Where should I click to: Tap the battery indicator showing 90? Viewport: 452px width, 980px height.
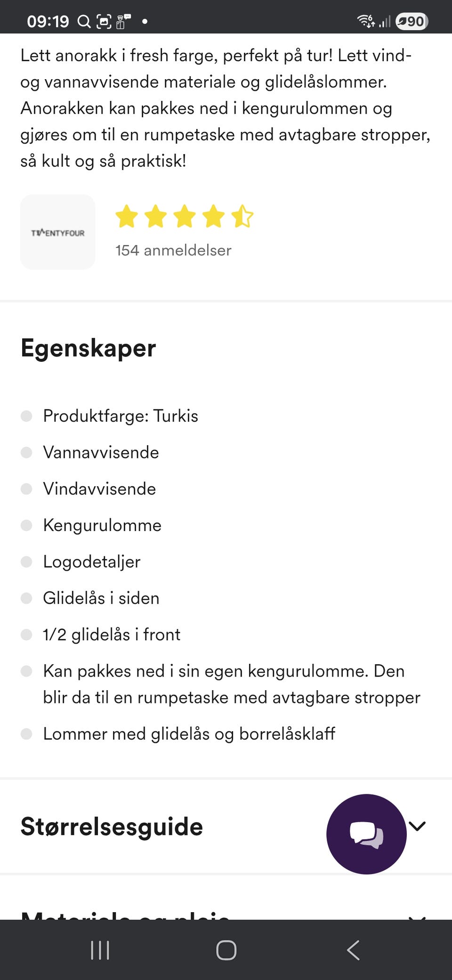pos(411,21)
